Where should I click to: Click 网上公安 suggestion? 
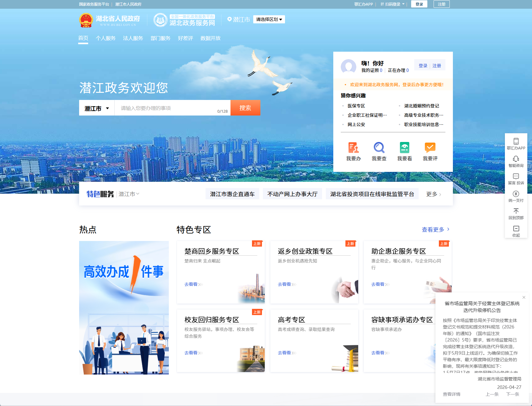click(x=356, y=125)
